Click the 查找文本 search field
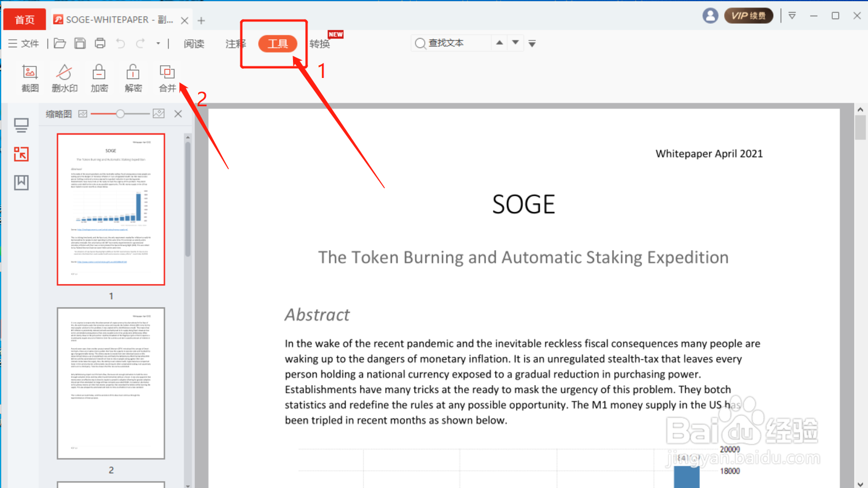Screen dimensions: 868x488 [451, 43]
